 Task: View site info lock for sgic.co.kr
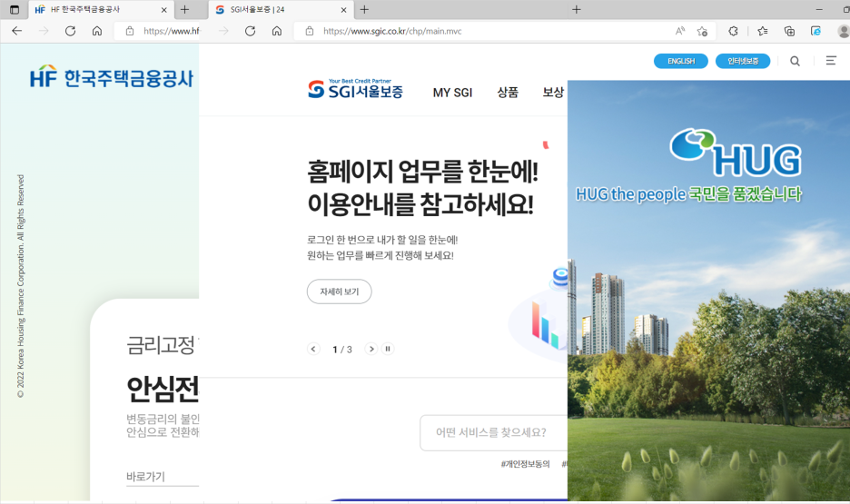point(310,31)
